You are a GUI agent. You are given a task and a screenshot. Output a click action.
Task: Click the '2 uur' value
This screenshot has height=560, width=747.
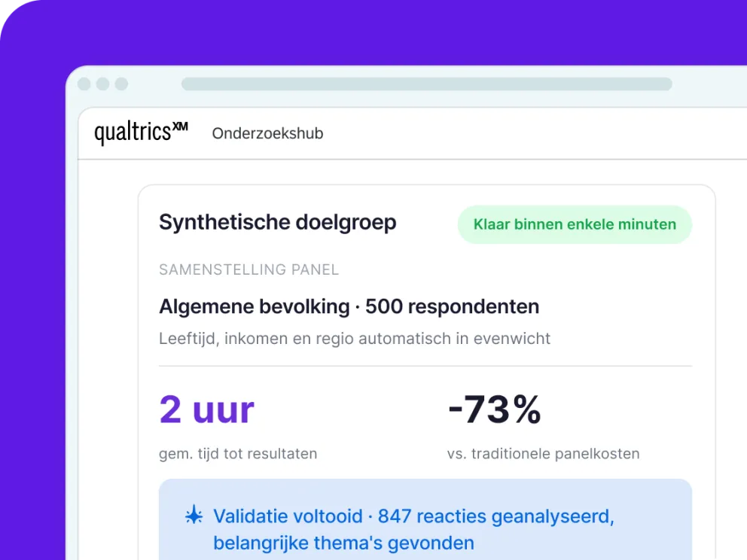pyautogui.click(x=207, y=409)
